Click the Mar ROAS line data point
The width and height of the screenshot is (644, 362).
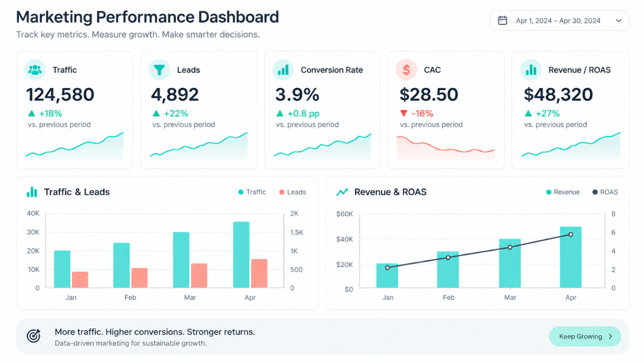[x=510, y=247]
